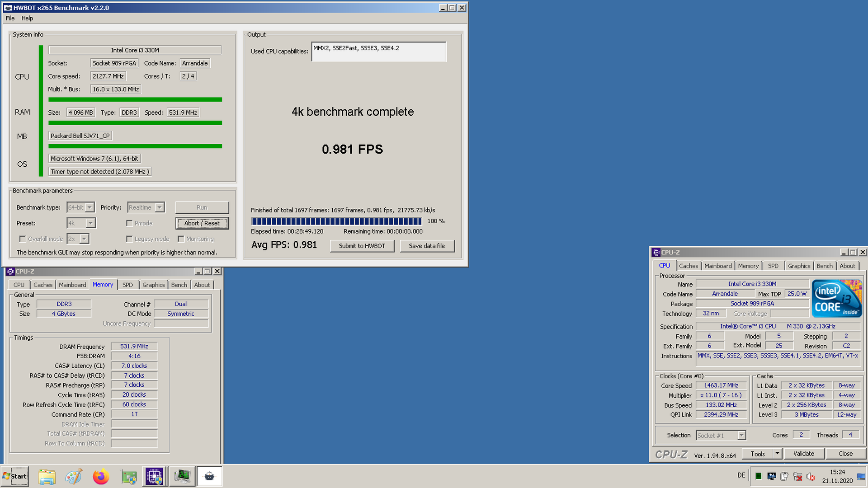The height and width of the screenshot is (488, 868).
Task: Click the Packard Bell SJV71_CP motherboard field
Action: (x=80, y=136)
